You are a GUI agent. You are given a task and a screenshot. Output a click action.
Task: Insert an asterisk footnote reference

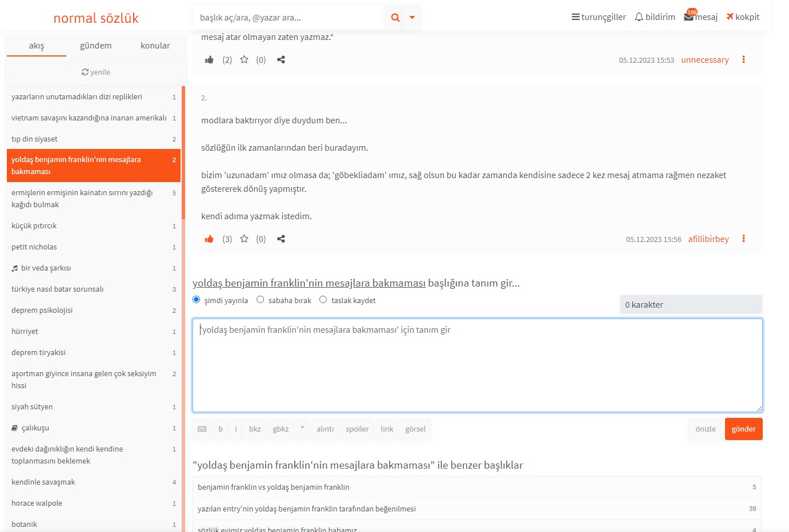pos(302,429)
